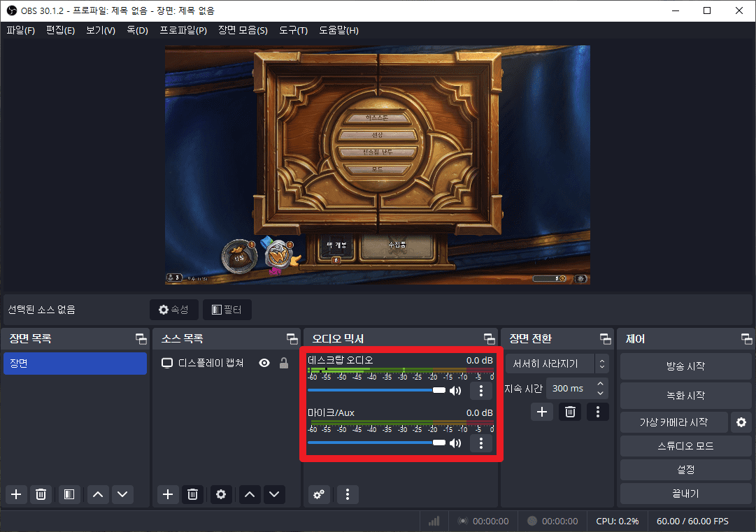Open the 도구(T) menu

[x=294, y=30]
